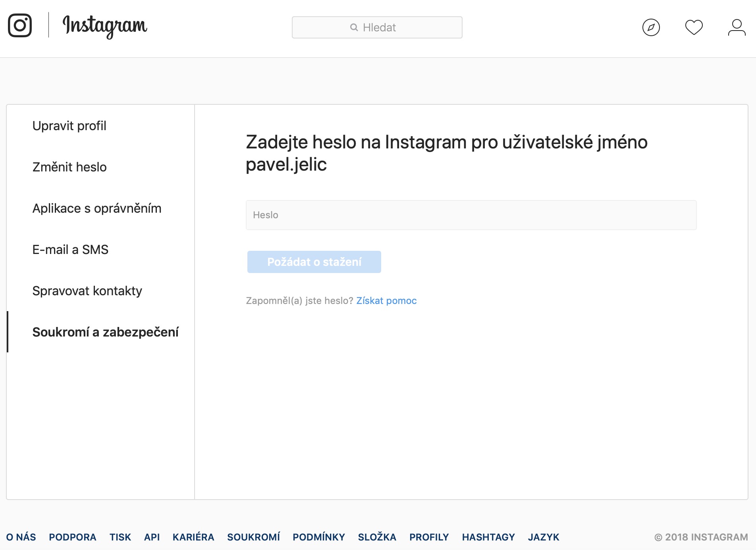Screen dimensions: 756x550
Task: Select Upravit profil in the sidebar
Action: click(69, 126)
